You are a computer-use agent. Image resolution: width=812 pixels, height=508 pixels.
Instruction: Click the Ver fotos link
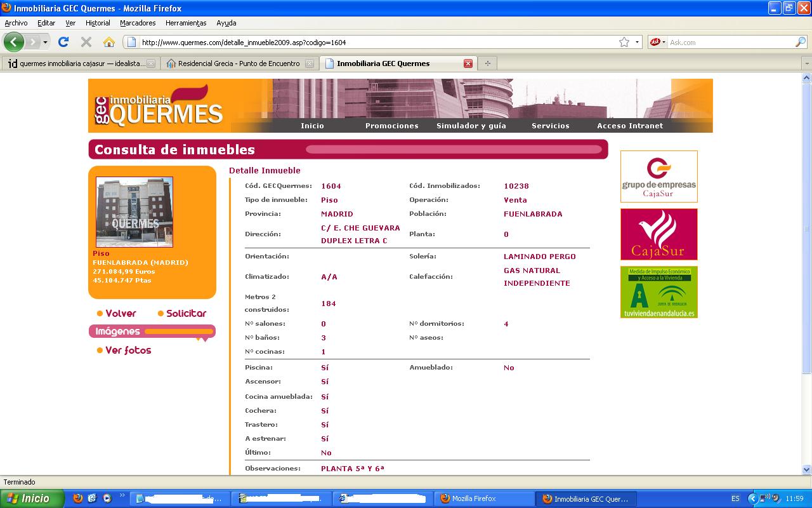click(x=128, y=351)
